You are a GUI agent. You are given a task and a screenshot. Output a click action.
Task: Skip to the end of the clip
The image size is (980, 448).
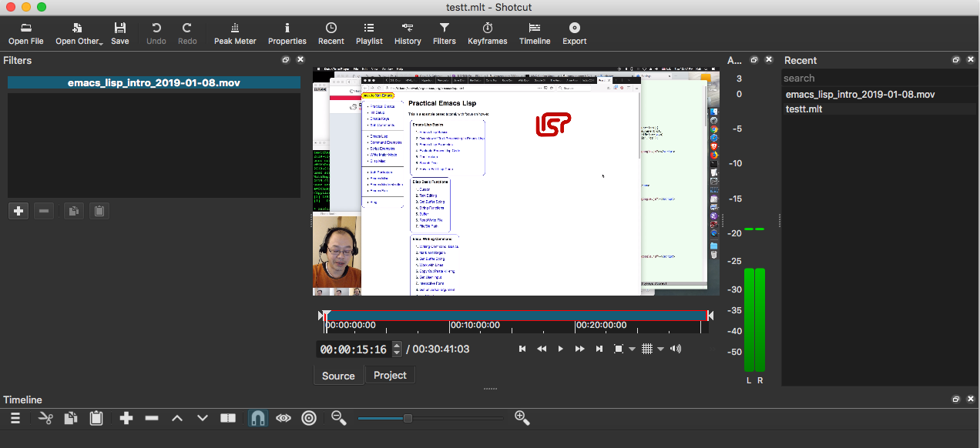coord(599,349)
